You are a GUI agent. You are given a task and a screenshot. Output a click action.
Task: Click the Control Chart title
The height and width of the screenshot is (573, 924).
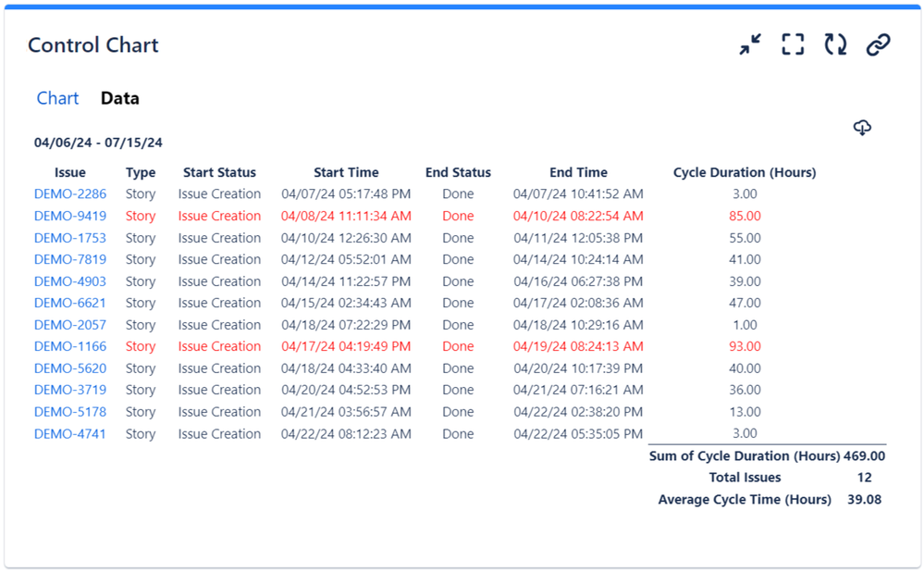pos(93,44)
